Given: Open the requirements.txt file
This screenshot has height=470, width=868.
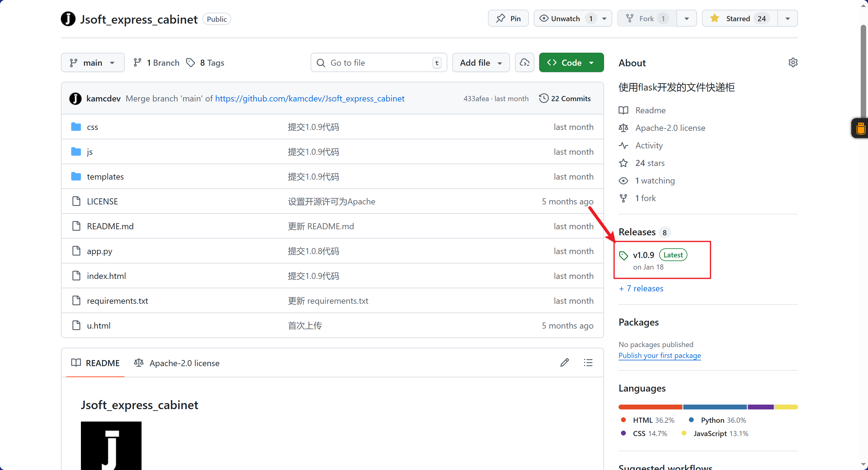Looking at the screenshot, I should 117,301.
